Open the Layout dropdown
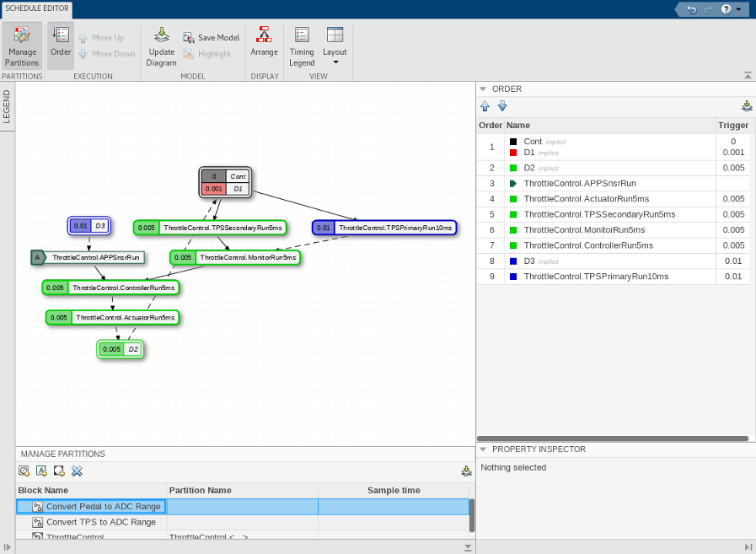 click(x=335, y=46)
